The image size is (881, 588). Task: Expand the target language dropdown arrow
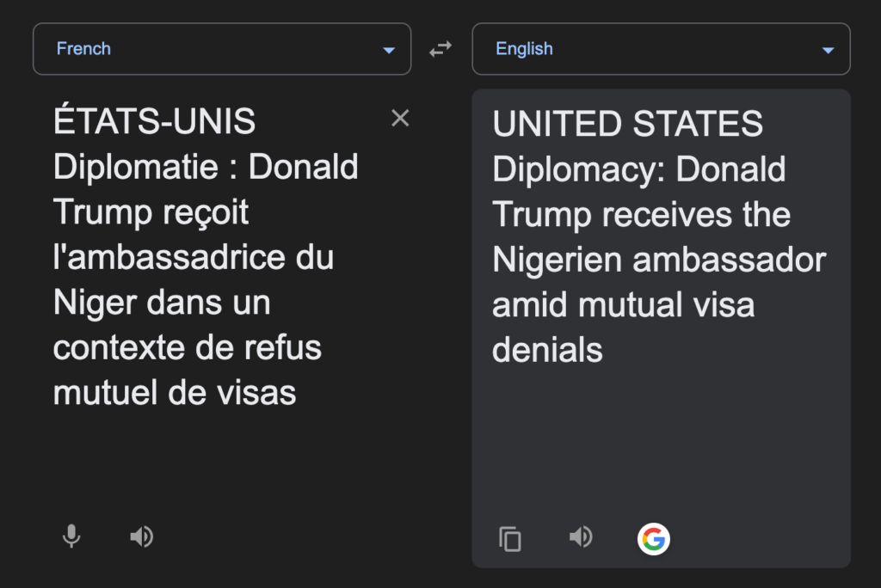[828, 50]
